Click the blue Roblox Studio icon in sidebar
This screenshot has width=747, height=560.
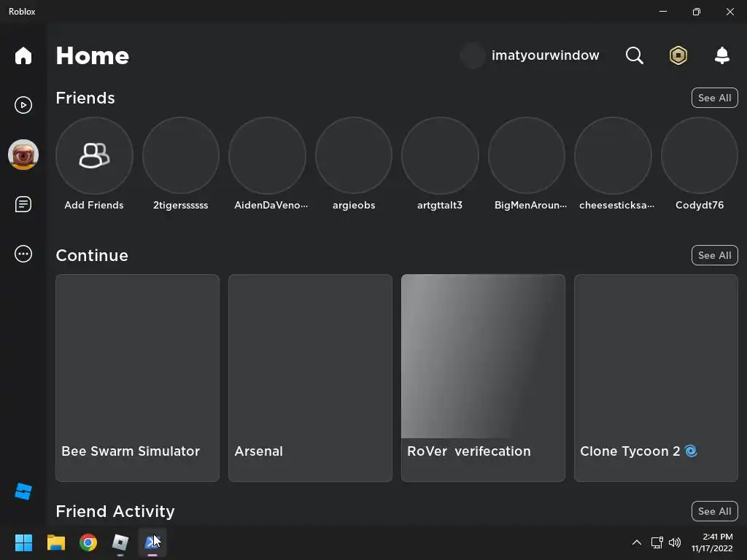tap(23, 491)
